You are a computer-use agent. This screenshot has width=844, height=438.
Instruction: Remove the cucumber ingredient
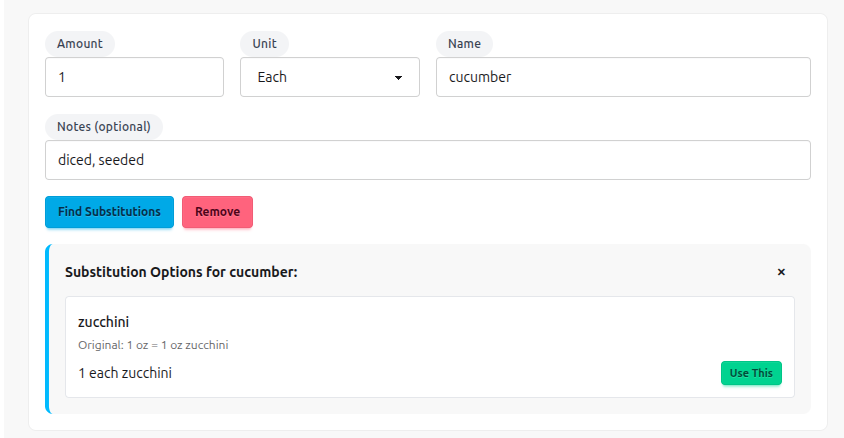point(217,212)
